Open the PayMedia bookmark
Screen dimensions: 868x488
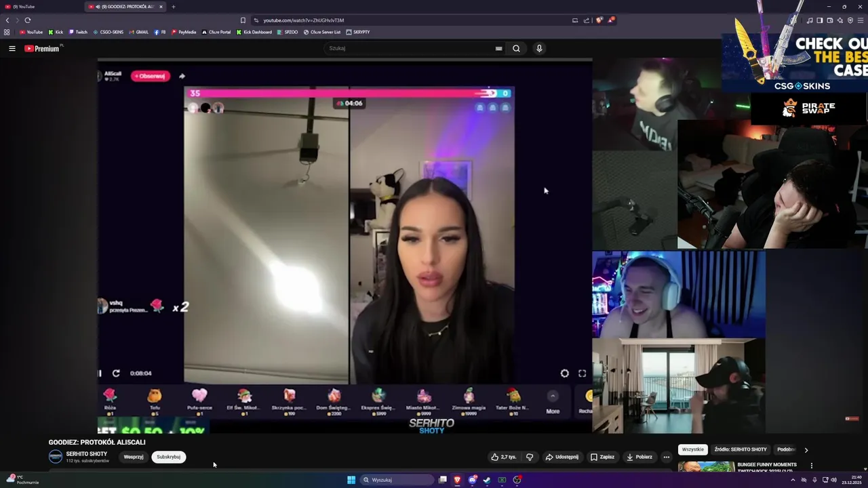tap(184, 32)
